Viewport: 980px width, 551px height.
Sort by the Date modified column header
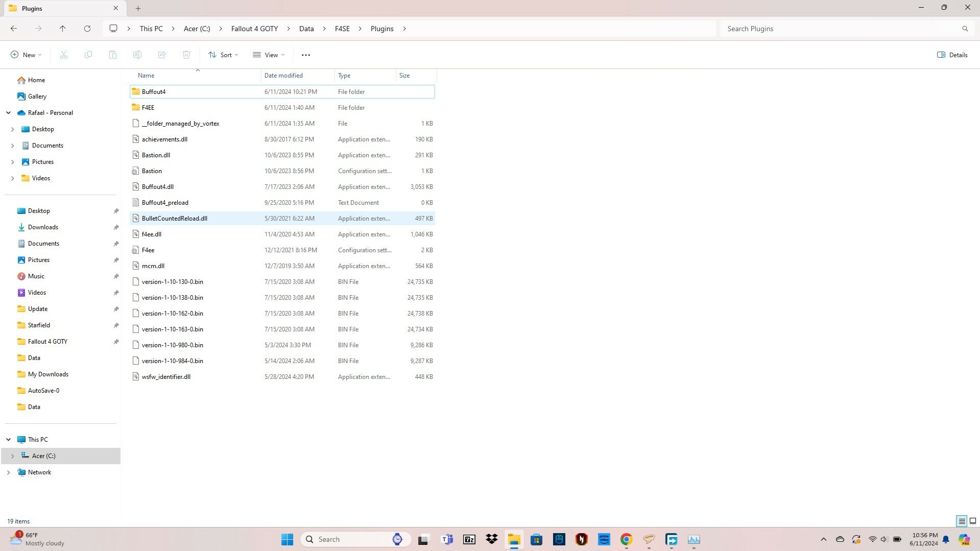point(298,76)
